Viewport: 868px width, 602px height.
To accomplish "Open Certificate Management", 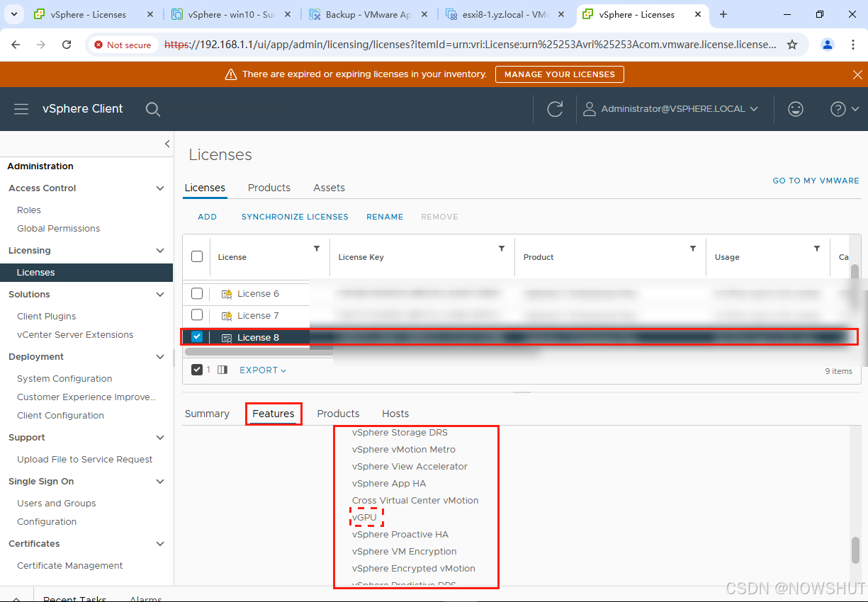I will (x=70, y=566).
